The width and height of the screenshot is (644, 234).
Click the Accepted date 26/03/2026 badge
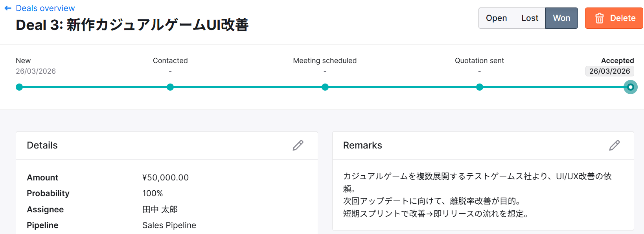(x=609, y=71)
